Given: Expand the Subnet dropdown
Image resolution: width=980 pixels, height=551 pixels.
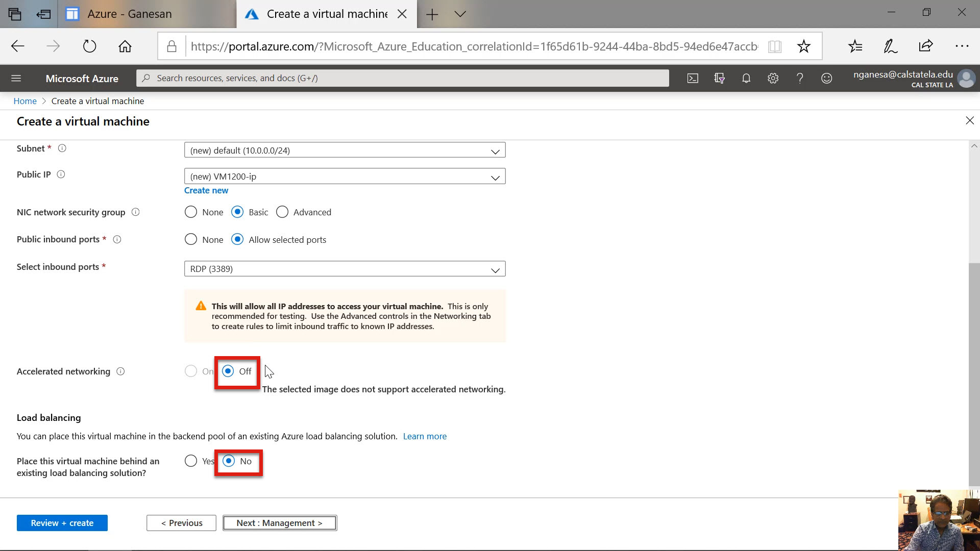Looking at the screenshot, I should point(345,151).
